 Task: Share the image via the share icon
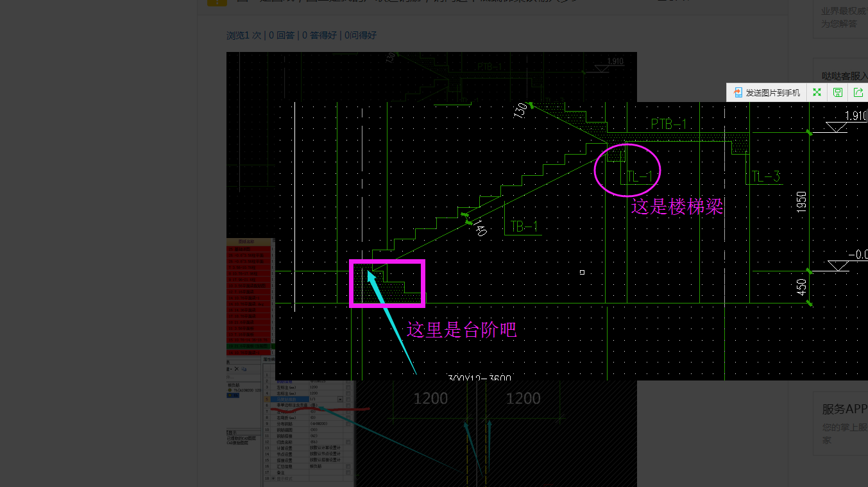[858, 92]
